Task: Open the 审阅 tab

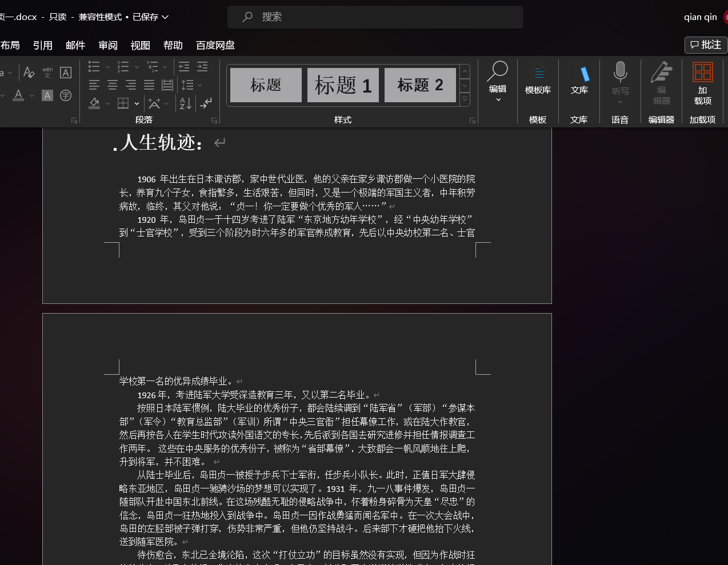Action: tap(108, 45)
